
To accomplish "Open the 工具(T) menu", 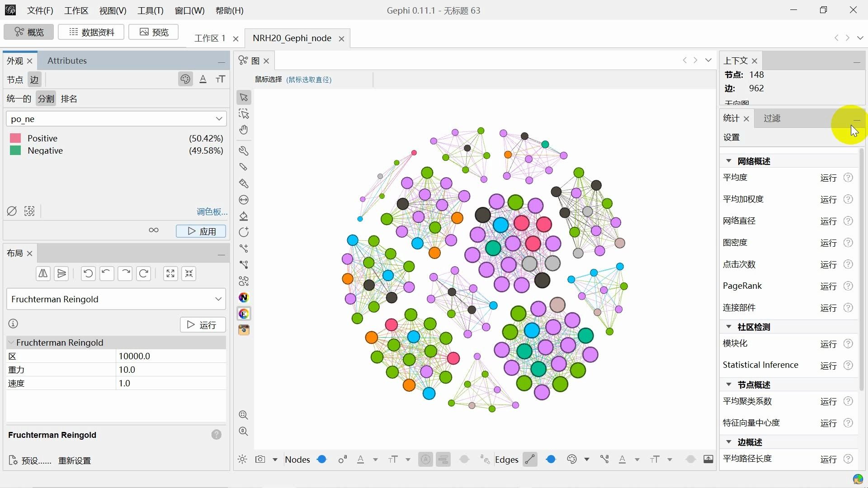I will (151, 10).
